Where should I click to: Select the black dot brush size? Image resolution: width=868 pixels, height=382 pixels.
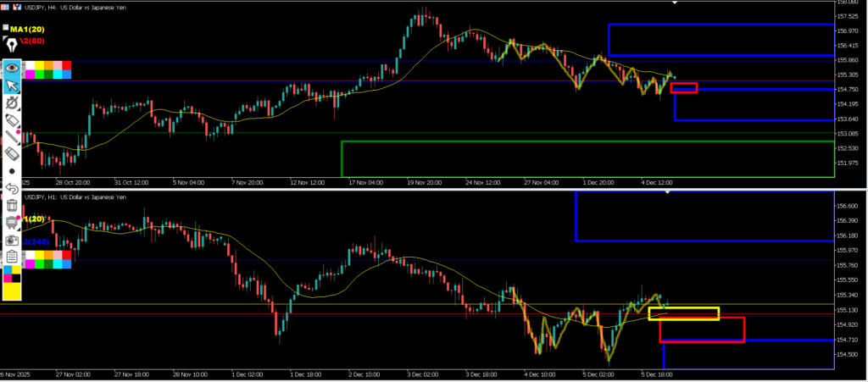click(x=12, y=171)
